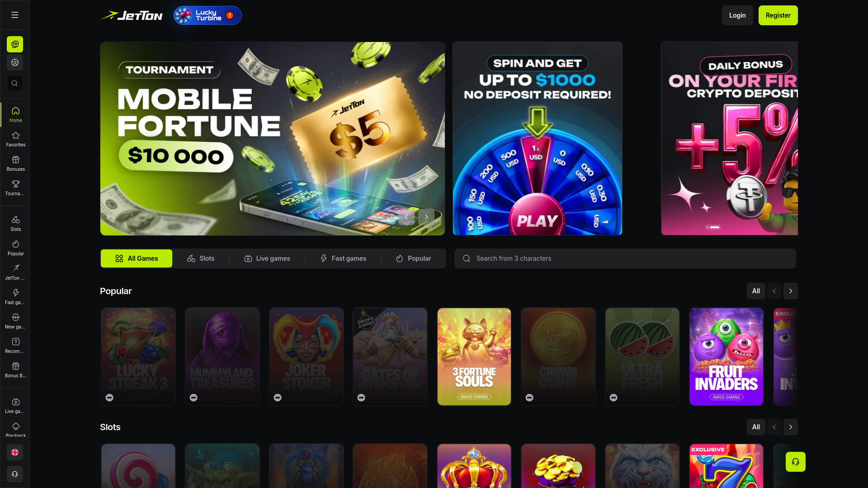Screen dimensions: 868x488
Task: Open the Fruit Invaders game thumbnail
Action: (726, 357)
